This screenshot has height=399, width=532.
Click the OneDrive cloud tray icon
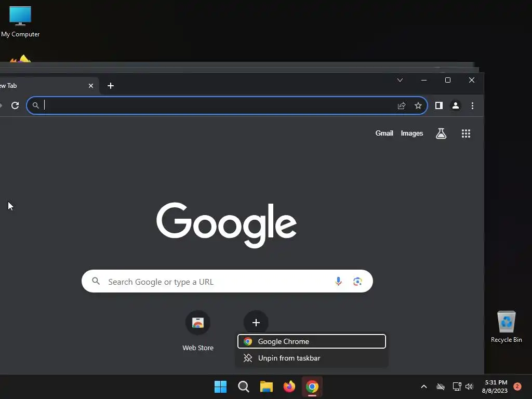pyautogui.click(x=441, y=387)
